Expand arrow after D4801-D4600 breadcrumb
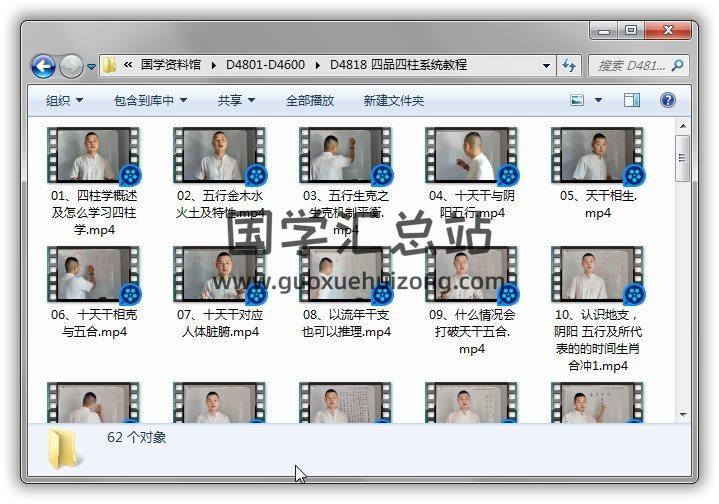719x504 pixels. pyautogui.click(x=318, y=66)
